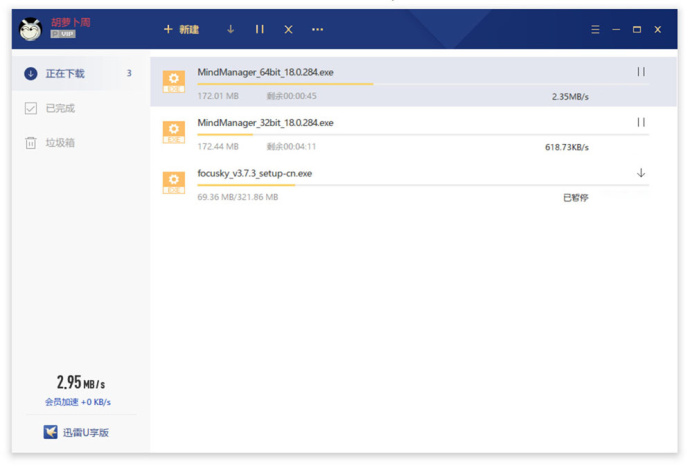Image resolution: width=690 pixels, height=468 pixels.
Task: Click the exe icon of MindManager_32bit
Action: pyautogui.click(x=174, y=132)
